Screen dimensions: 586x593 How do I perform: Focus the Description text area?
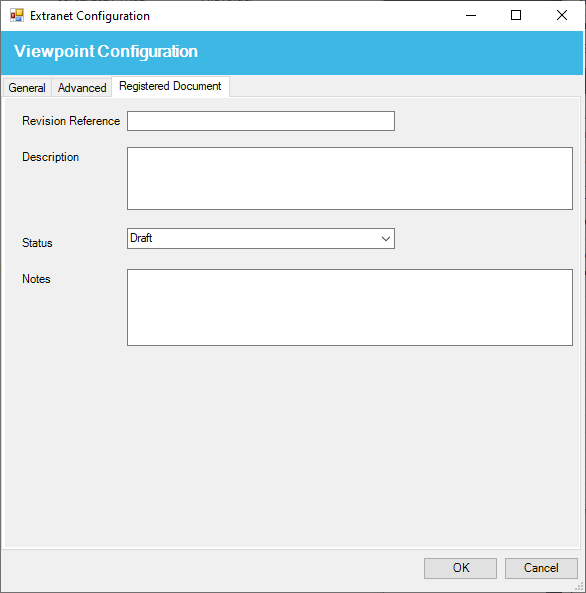[x=350, y=179]
